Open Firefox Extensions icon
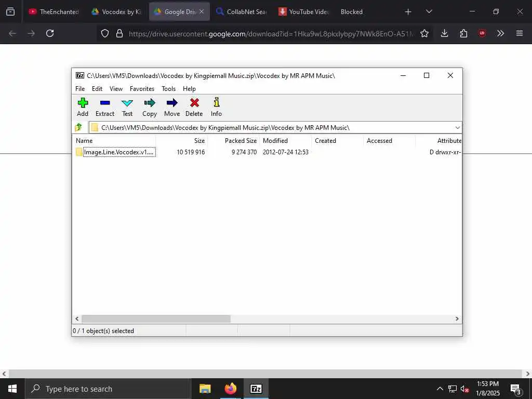The height and width of the screenshot is (399, 532). pos(463,33)
